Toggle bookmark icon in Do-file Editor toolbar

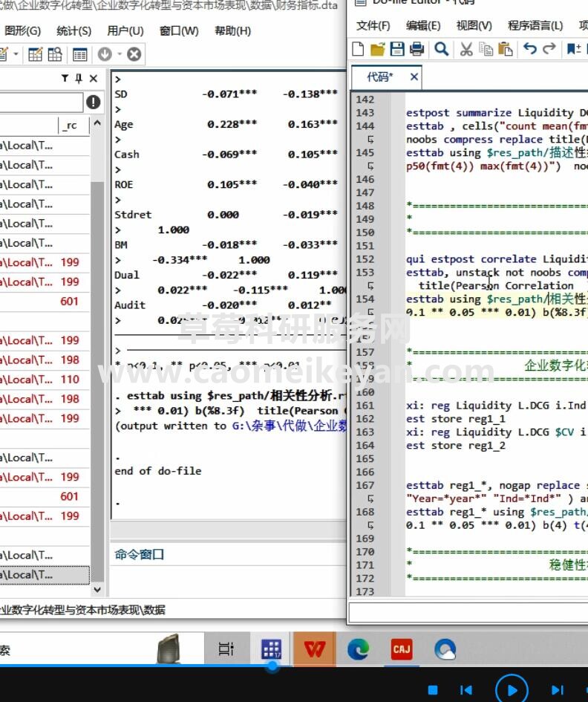click(x=574, y=48)
